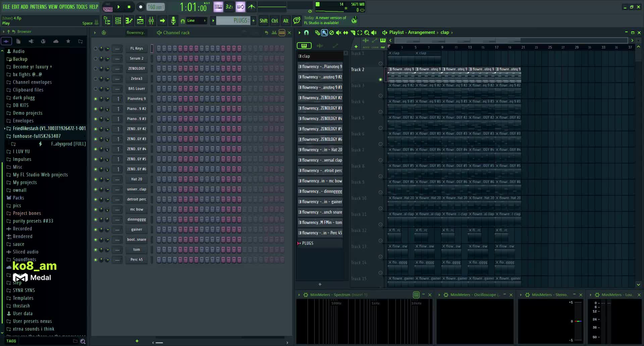Screen dimensions: 644x346
Task: Open the PATTERNS menu
Action: point(38,7)
